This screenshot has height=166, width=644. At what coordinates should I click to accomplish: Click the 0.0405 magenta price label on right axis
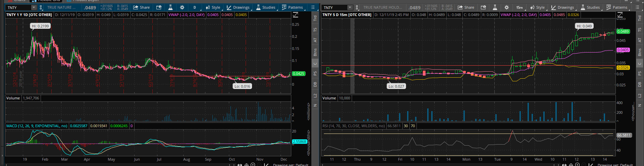click(x=623, y=50)
